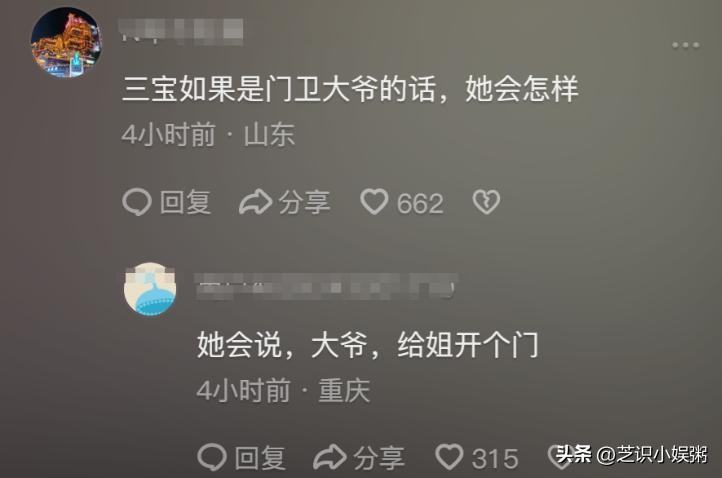Open the 头条 @芝识小娱粥 watermark link
Image resolution: width=722 pixels, height=478 pixels.
(x=631, y=454)
